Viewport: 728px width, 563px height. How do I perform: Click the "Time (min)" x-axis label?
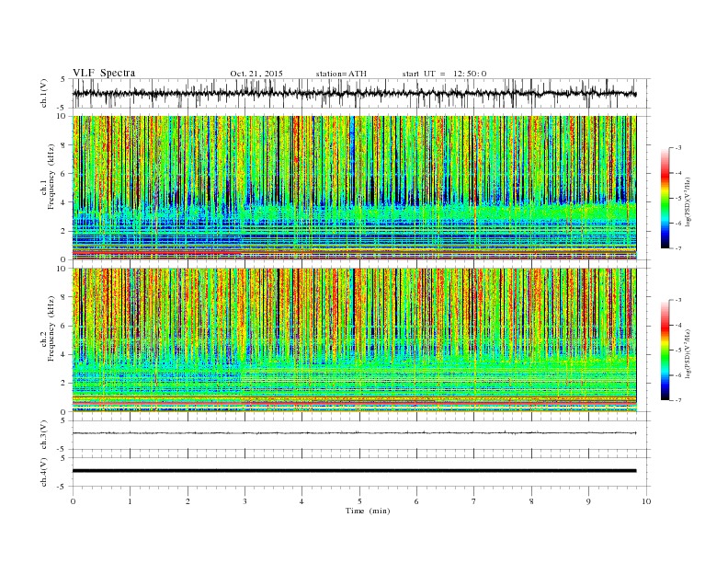[x=368, y=511]
